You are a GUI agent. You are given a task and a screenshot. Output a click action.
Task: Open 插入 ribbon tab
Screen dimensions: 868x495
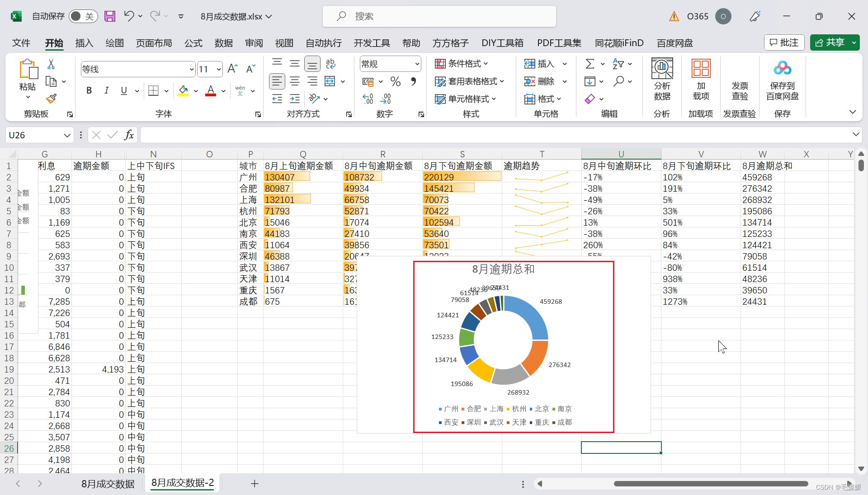84,43
